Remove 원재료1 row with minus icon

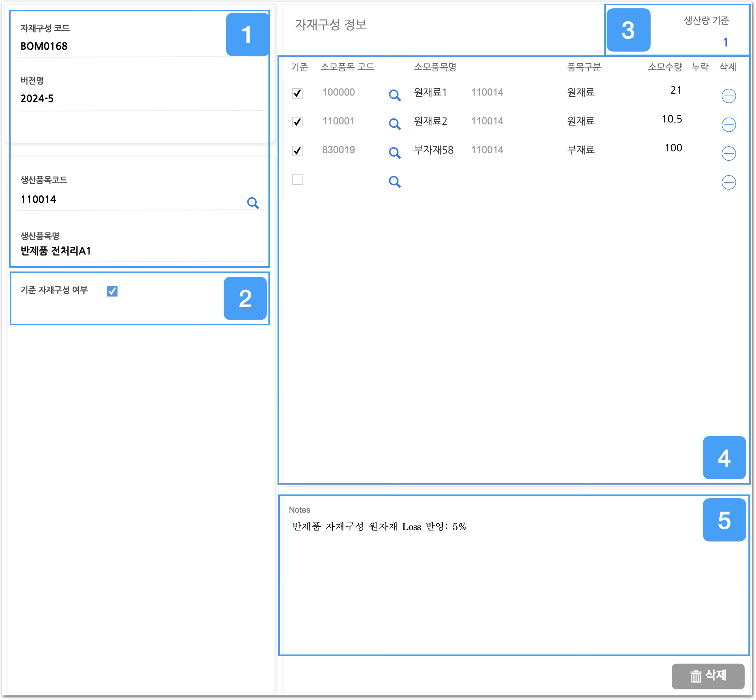coord(728,96)
